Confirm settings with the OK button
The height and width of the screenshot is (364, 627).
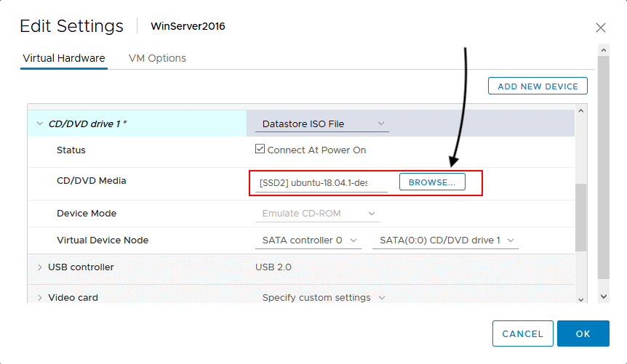[x=583, y=333]
